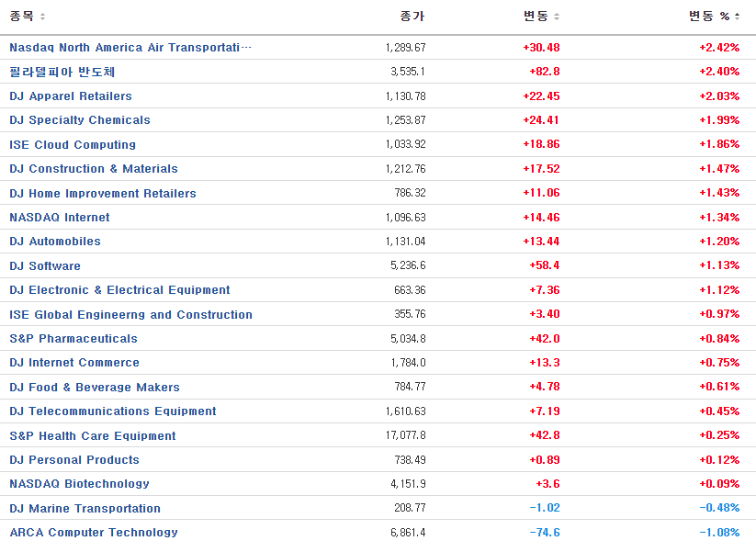
Task: Open ISE Cloud Computing link
Action: (73, 144)
